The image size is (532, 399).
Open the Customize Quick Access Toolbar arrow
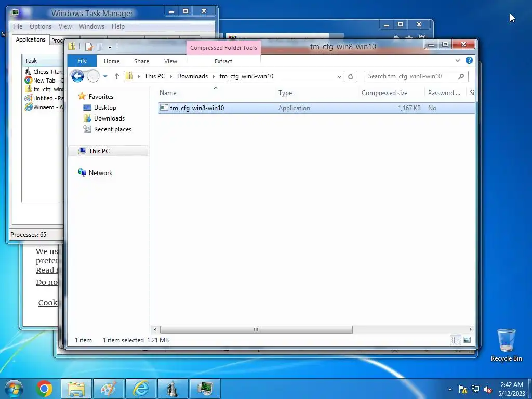pyautogui.click(x=110, y=47)
